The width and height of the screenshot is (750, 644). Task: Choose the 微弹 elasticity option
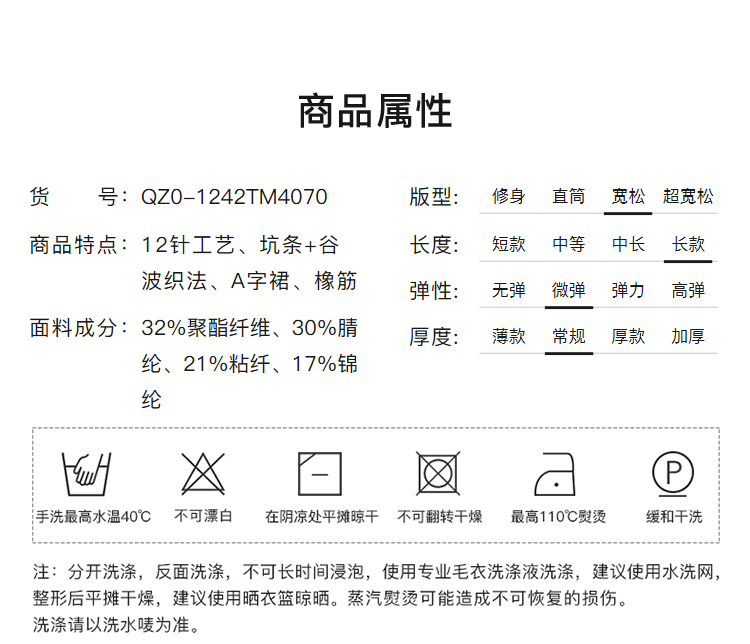point(568,290)
